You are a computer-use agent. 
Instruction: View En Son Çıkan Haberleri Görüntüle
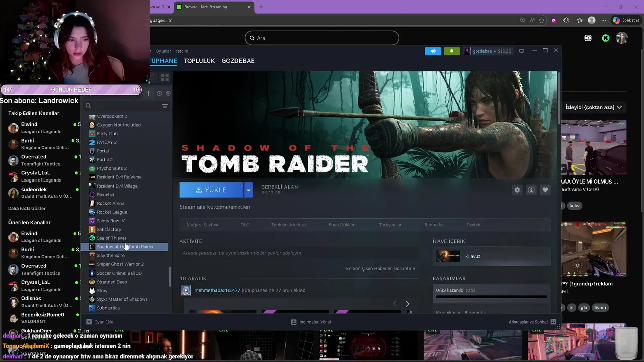coord(380,268)
